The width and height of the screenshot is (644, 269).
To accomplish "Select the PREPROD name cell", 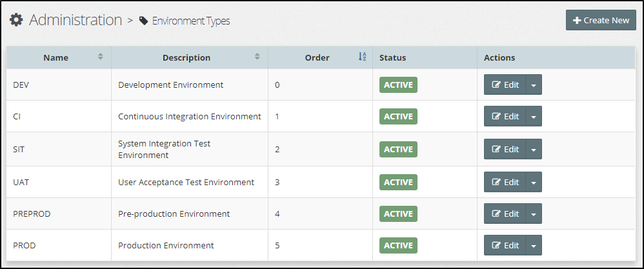I will (32, 214).
